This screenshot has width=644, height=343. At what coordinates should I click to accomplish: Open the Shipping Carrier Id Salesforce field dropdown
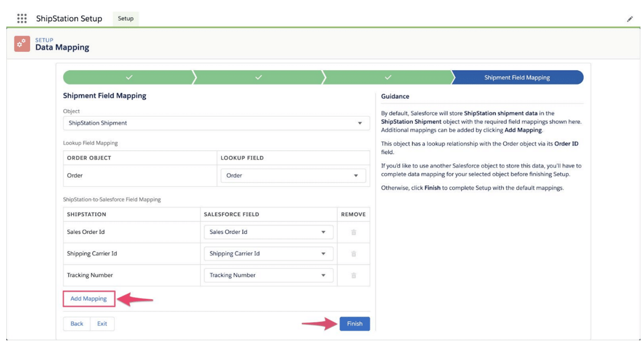268,254
